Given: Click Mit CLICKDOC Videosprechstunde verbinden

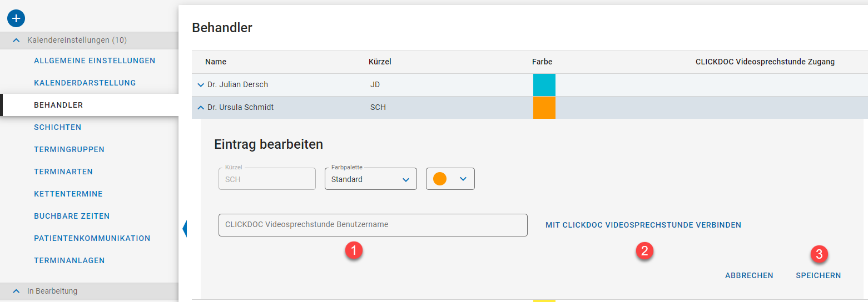Looking at the screenshot, I should [x=643, y=225].
